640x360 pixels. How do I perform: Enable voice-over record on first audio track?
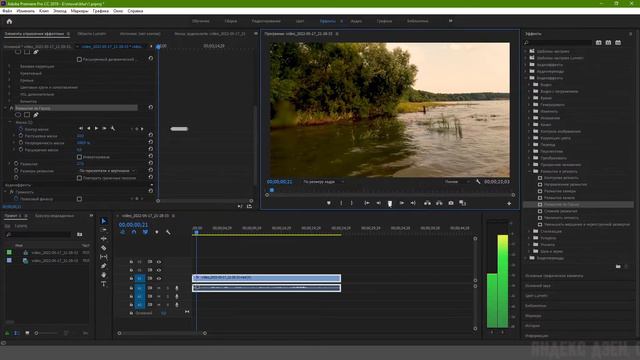[176, 288]
